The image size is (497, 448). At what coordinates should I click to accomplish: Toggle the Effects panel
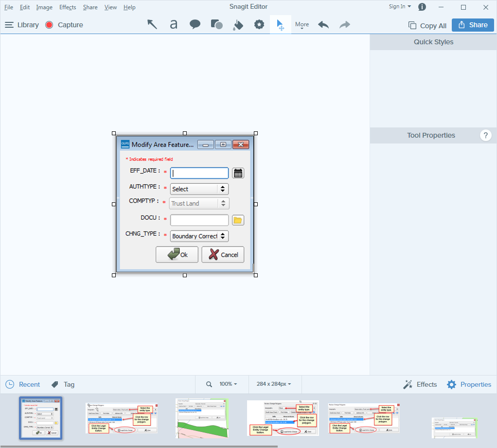[420, 384]
